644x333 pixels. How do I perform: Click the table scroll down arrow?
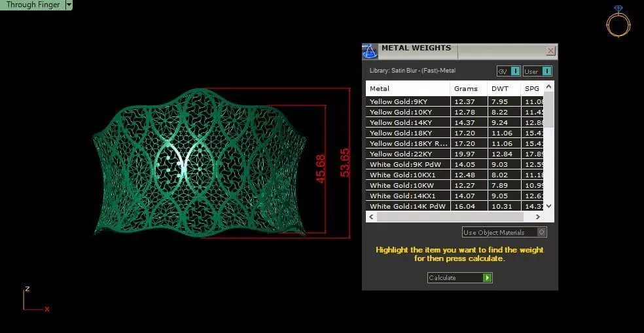549,205
